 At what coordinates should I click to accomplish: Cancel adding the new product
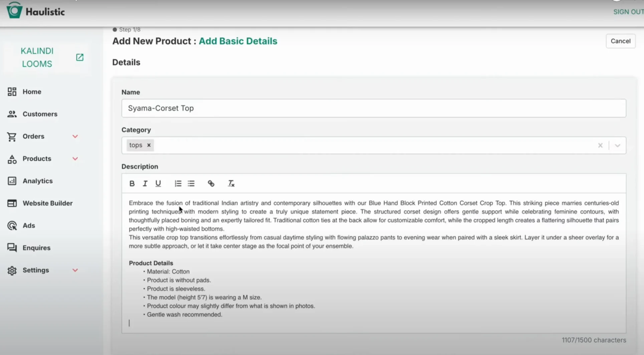coord(620,41)
